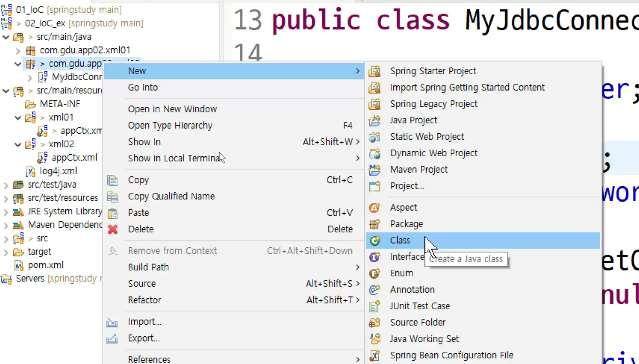639x364 pixels.
Task: Click the Paste clipboard icon
Action: [112, 213]
